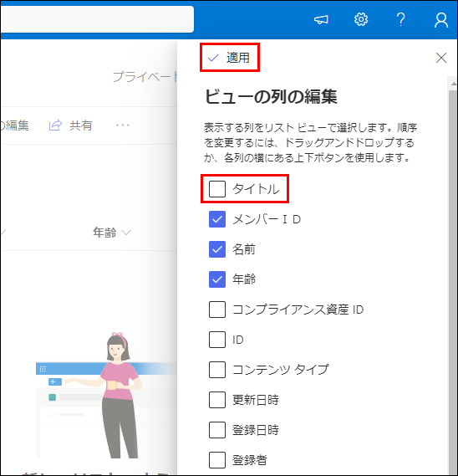458x476 pixels.
Task: Click inside the top search box
Action: pyautogui.click(x=97, y=19)
